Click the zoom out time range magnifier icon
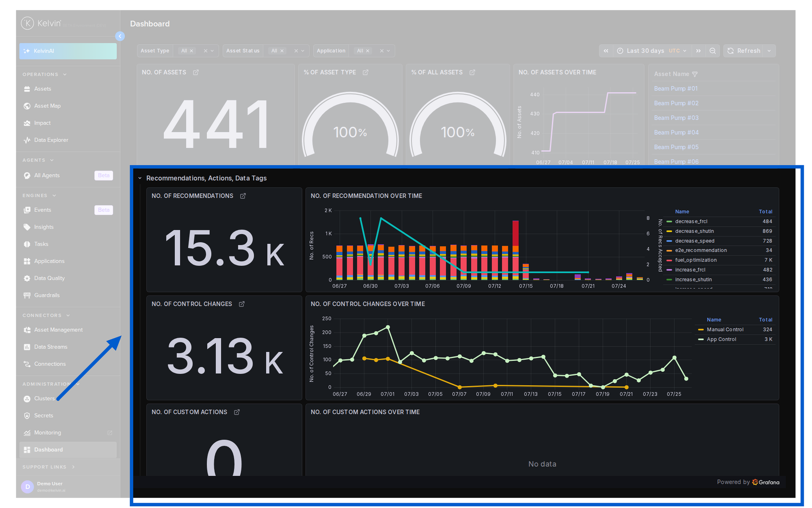This screenshot has width=812, height=508. (x=713, y=51)
